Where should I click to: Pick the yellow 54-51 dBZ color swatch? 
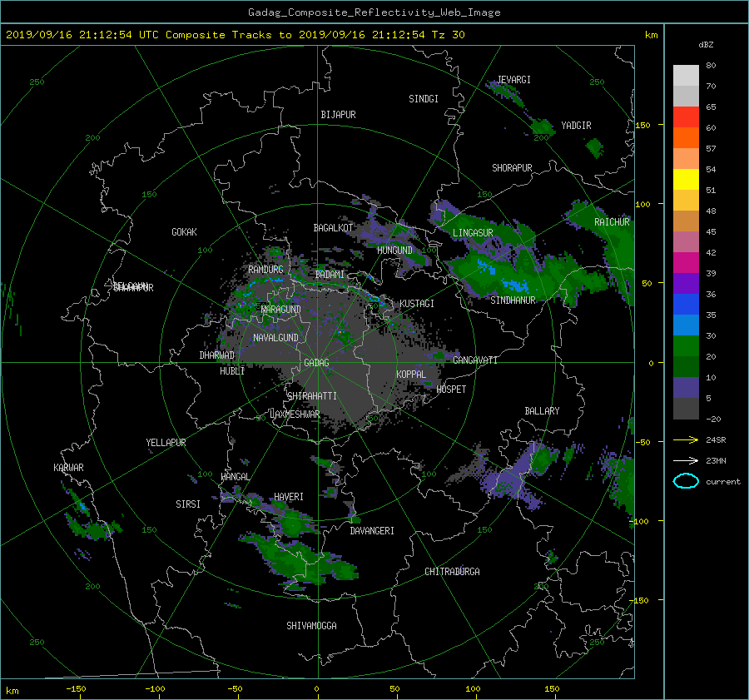686,180
